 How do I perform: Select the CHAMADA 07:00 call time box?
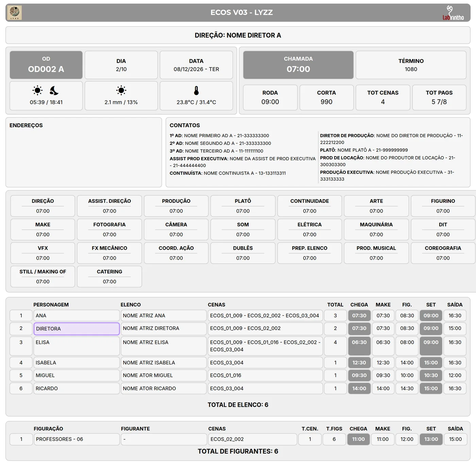[298, 65]
